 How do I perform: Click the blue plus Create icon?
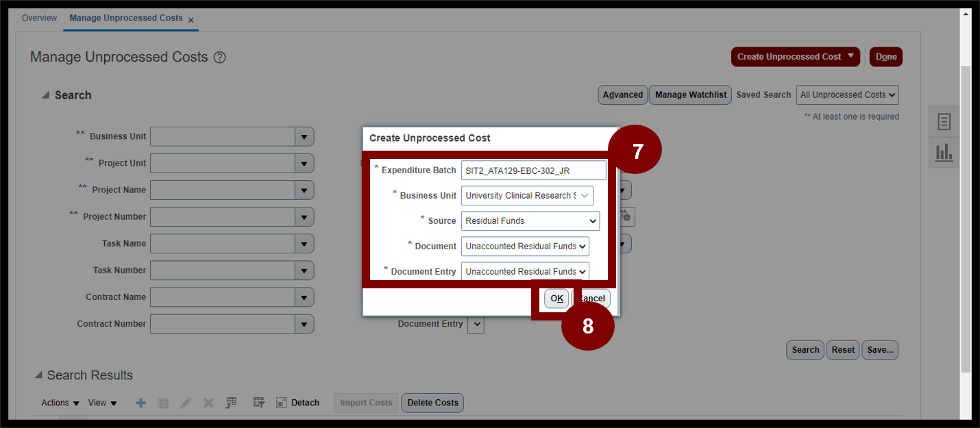coord(140,403)
